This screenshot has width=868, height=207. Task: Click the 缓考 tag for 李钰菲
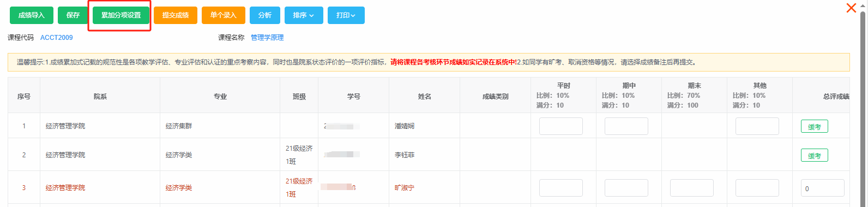coord(815,156)
